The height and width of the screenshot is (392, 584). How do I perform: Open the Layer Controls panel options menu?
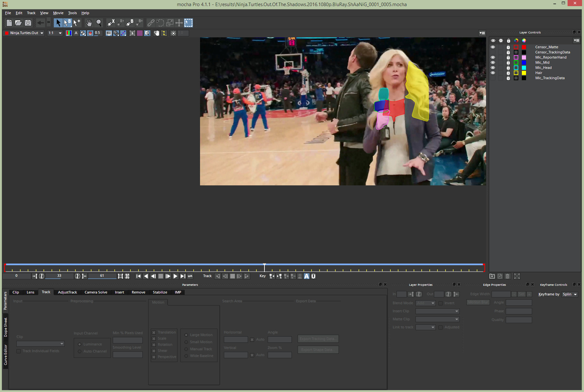point(577,41)
